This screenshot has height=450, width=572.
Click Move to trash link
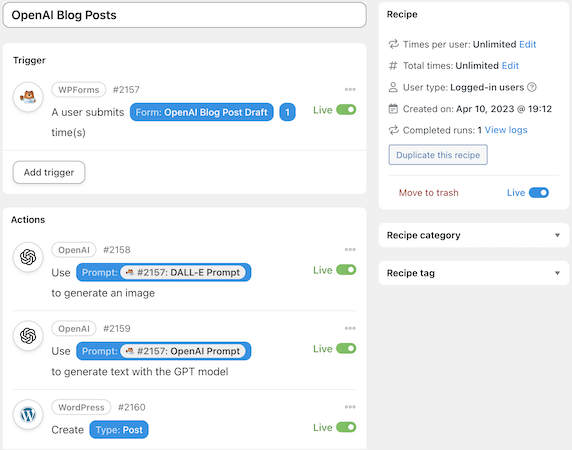point(428,193)
